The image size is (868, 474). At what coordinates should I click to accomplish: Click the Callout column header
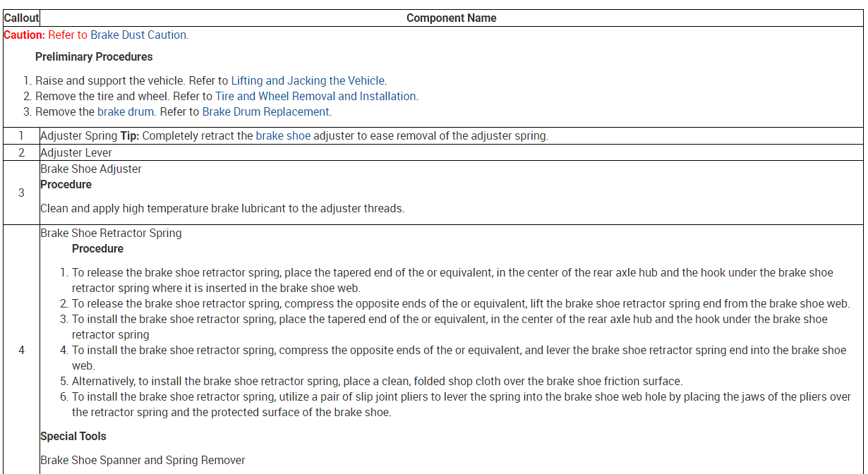[x=21, y=18]
